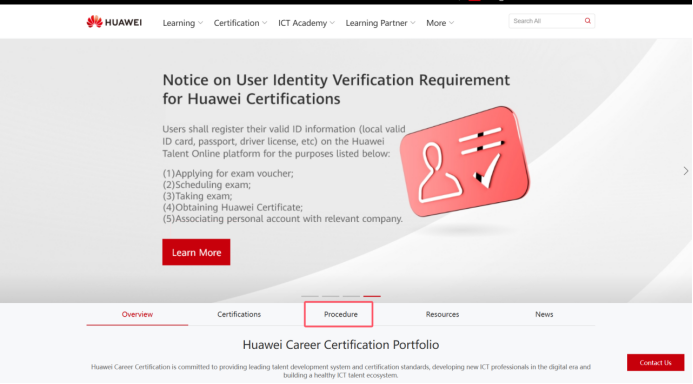Click the search magnifier icon
Viewport: 693px width, 384px height.
click(587, 21)
